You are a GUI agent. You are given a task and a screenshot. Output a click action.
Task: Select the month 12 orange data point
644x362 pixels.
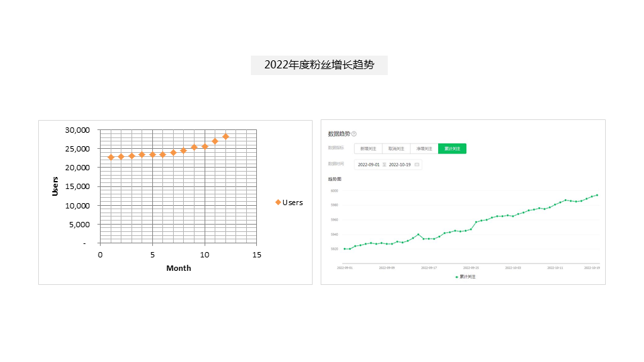coord(225,136)
